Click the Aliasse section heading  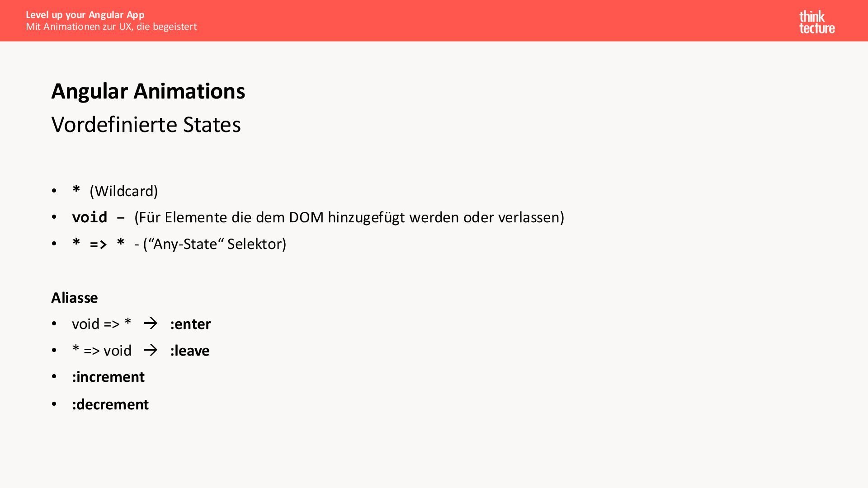(x=75, y=298)
